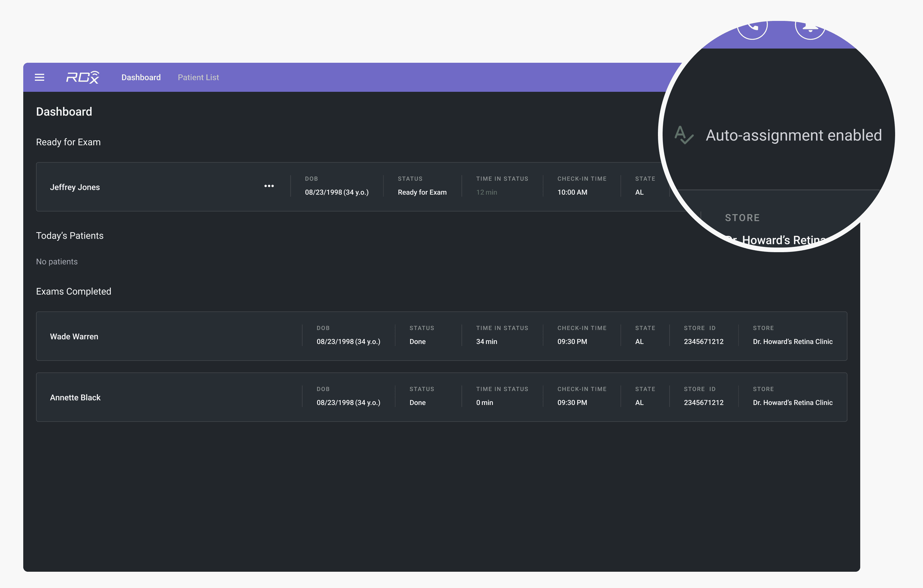Image resolution: width=923 pixels, height=588 pixels.
Task: Click the Ready for Exam status value
Action: pyautogui.click(x=422, y=192)
